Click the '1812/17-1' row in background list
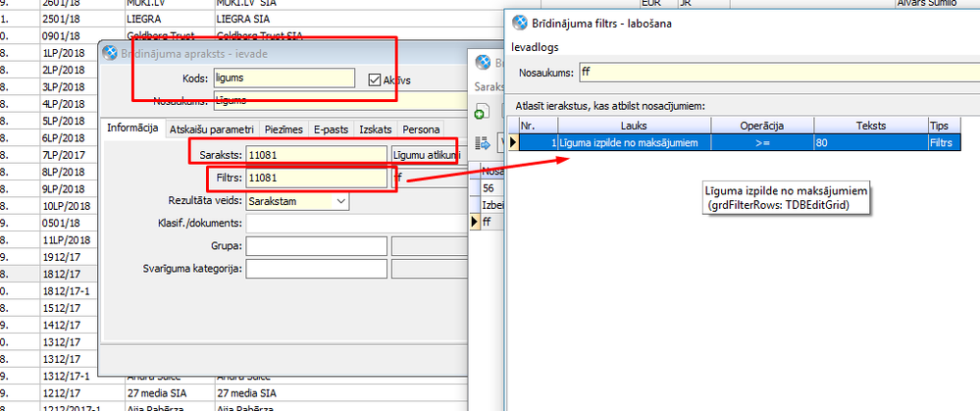This screenshot has width=980, height=411. point(69,291)
